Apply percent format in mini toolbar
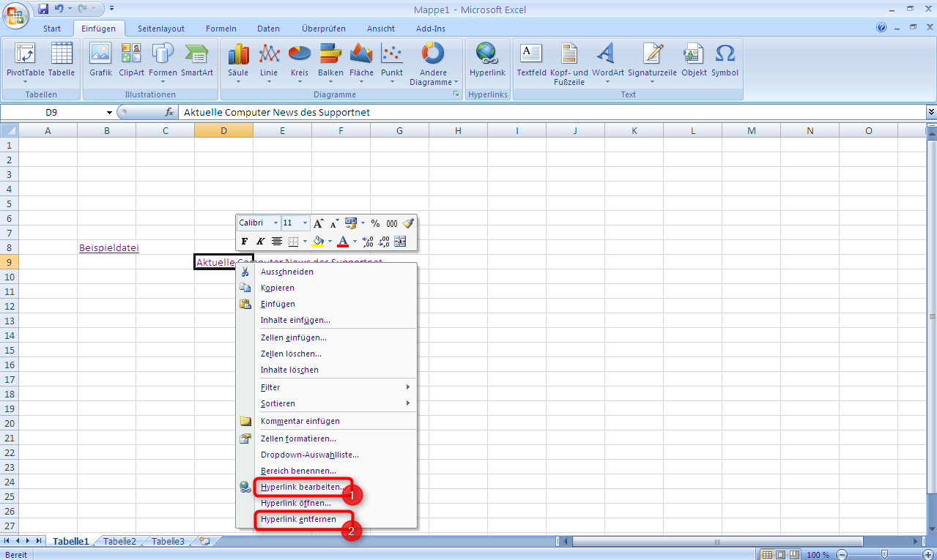Image resolution: width=937 pixels, height=560 pixels. coord(375,223)
